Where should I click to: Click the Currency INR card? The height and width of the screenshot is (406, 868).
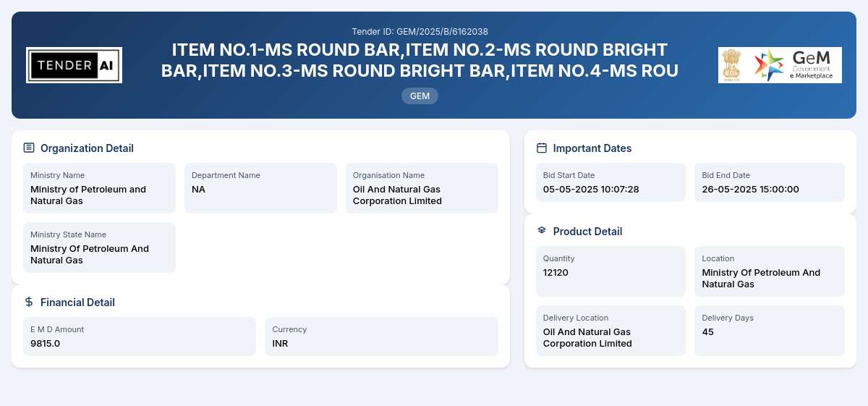point(381,337)
